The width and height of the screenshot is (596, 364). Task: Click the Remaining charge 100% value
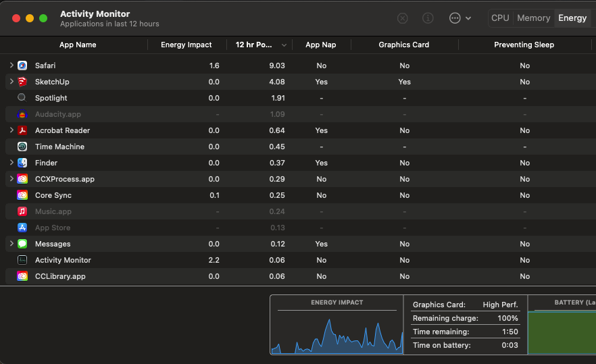click(508, 318)
